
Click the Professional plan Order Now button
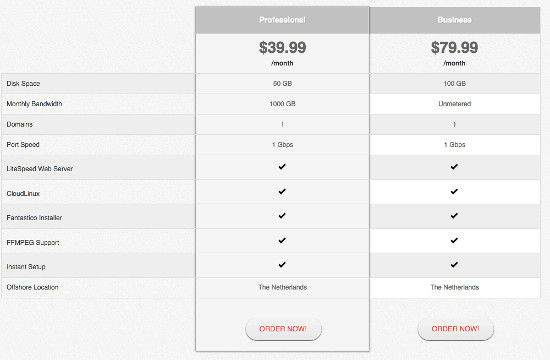coord(283,329)
